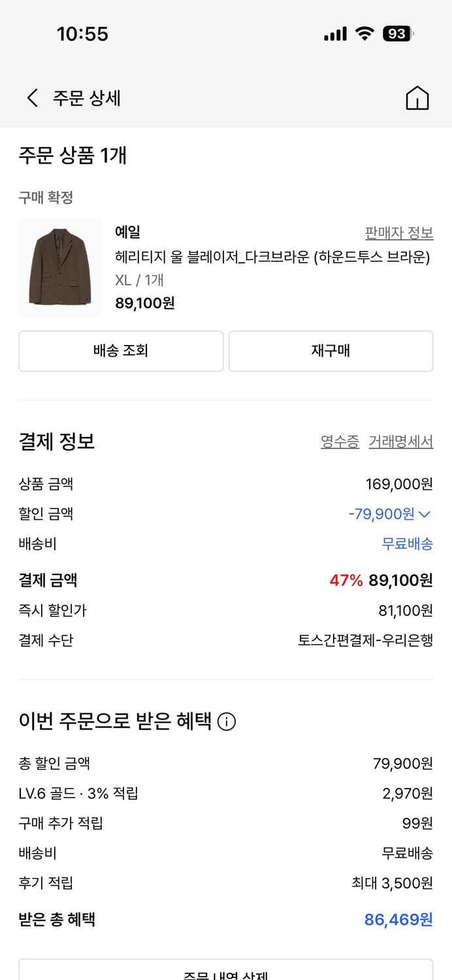Viewport: 452px width, 980px height.
Task: Tap the back arrow to exit order details
Action: [31, 96]
